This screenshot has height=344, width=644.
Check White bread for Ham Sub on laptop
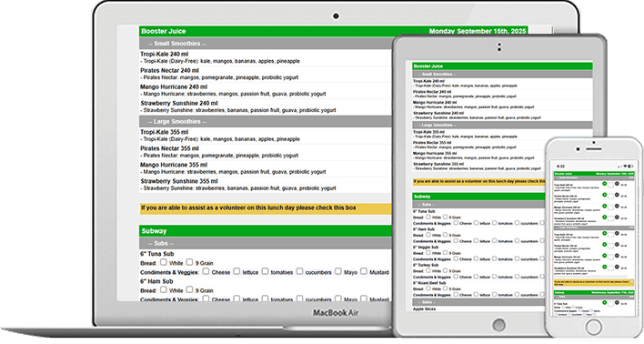(x=164, y=289)
